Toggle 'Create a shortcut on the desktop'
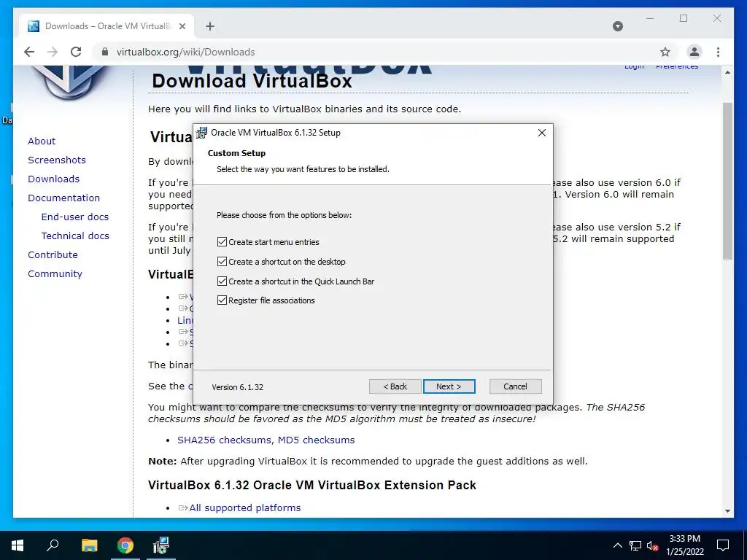The height and width of the screenshot is (560, 747). pyautogui.click(x=222, y=262)
